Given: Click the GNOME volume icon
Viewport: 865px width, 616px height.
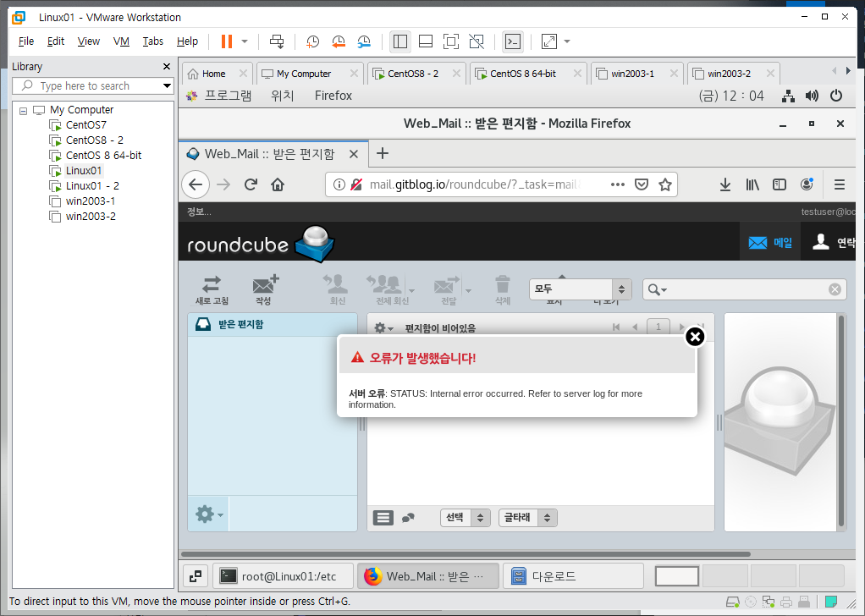Looking at the screenshot, I should pyautogui.click(x=812, y=96).
